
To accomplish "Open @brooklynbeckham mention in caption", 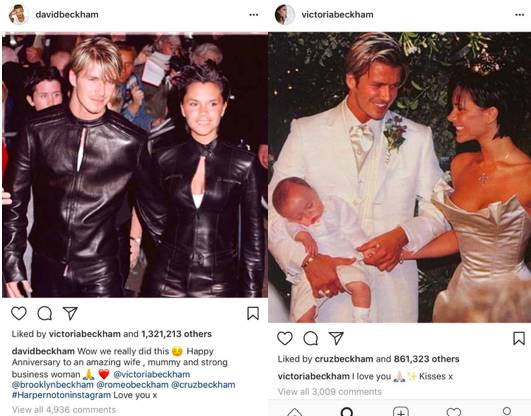I will 52,385.
